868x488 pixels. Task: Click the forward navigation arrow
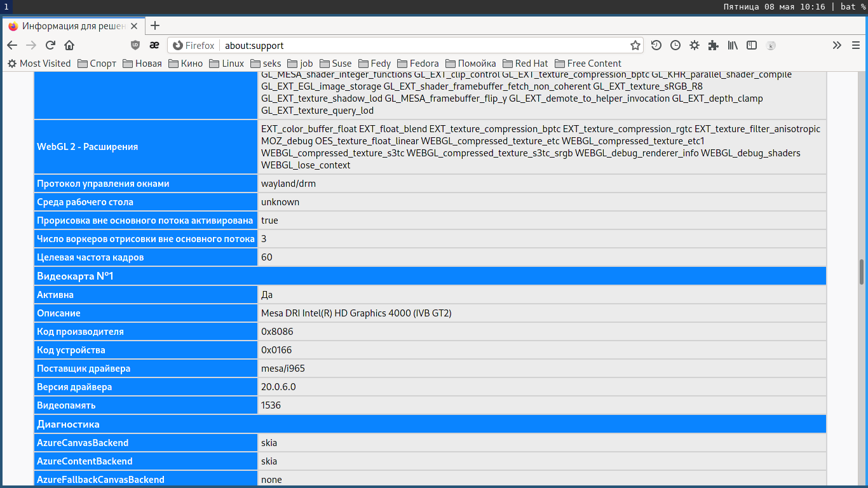(x=31, y=45)
